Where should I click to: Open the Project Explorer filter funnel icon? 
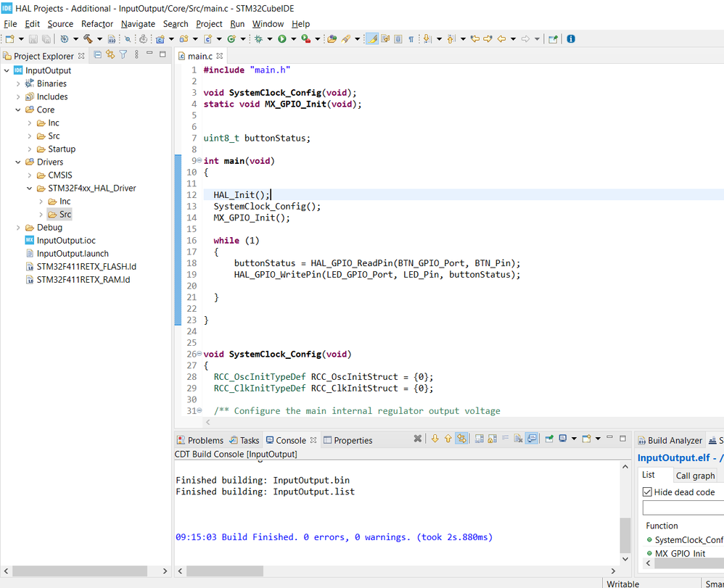coord(123,54)
